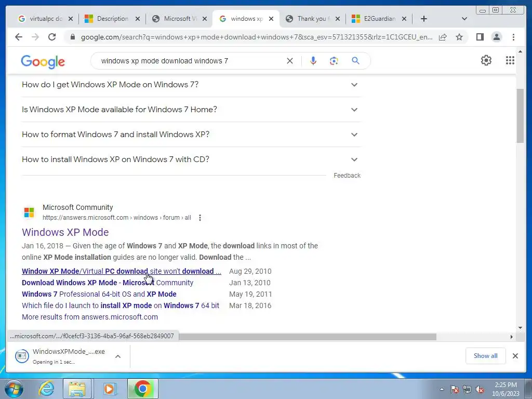The width and height of the screenshot is (532, 399).
Task: Click the page scroll down arrow
Action: pyautogui.click(x=520, y=328)
